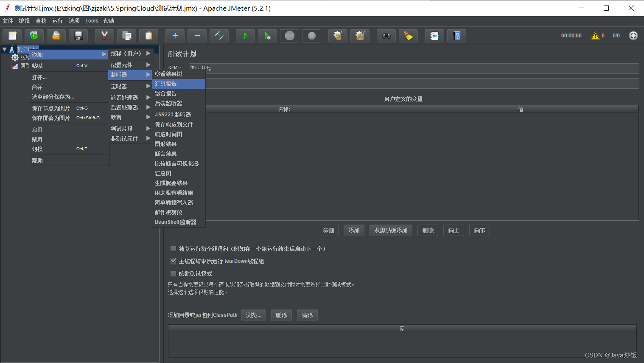Screen dimensions: 644x363
Task: Click the Save floppy disk icon
Action: 78,36
